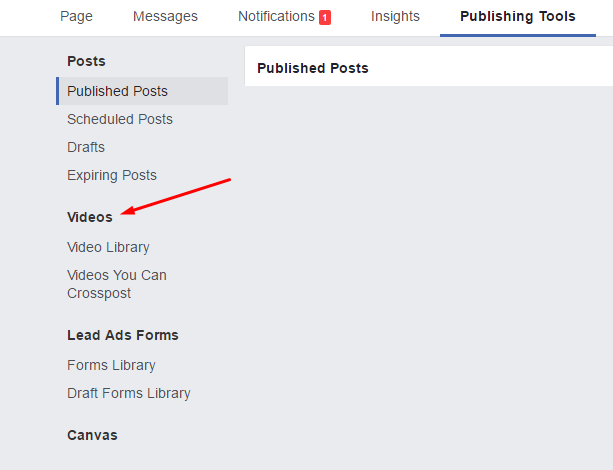Click the Canvas section header
This screenshot has width=613, height=470.
click(92, 435)
